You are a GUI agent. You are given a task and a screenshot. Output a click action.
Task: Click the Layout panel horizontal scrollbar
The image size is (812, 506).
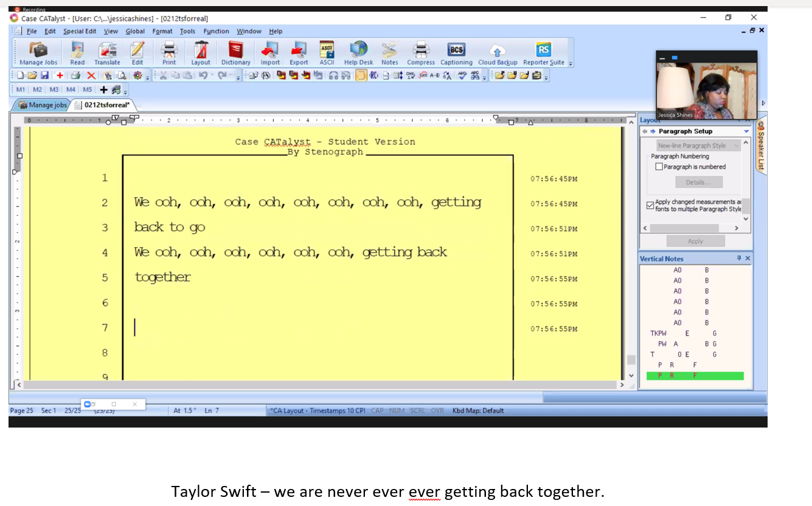click(x=684, y=228)
